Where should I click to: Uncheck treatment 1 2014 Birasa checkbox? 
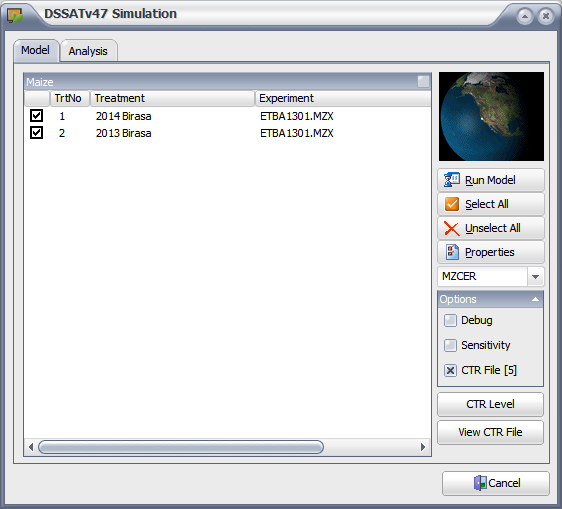(36, 116)
